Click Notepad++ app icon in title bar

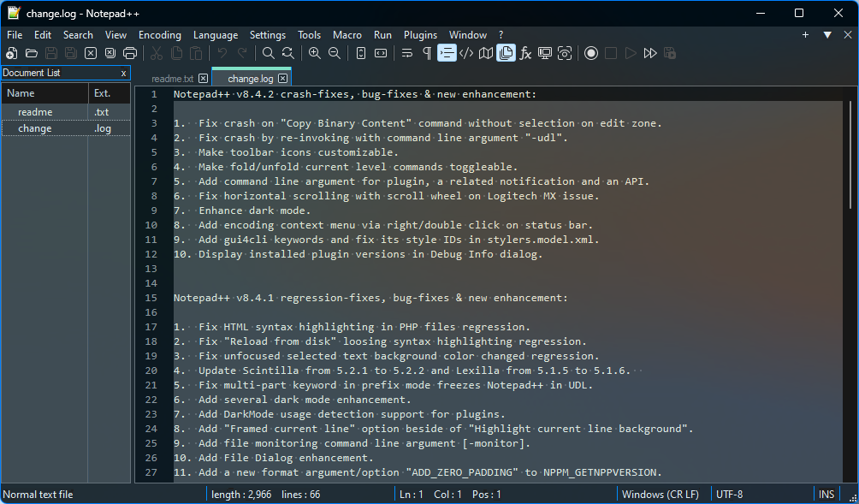(x=13, y=13)
